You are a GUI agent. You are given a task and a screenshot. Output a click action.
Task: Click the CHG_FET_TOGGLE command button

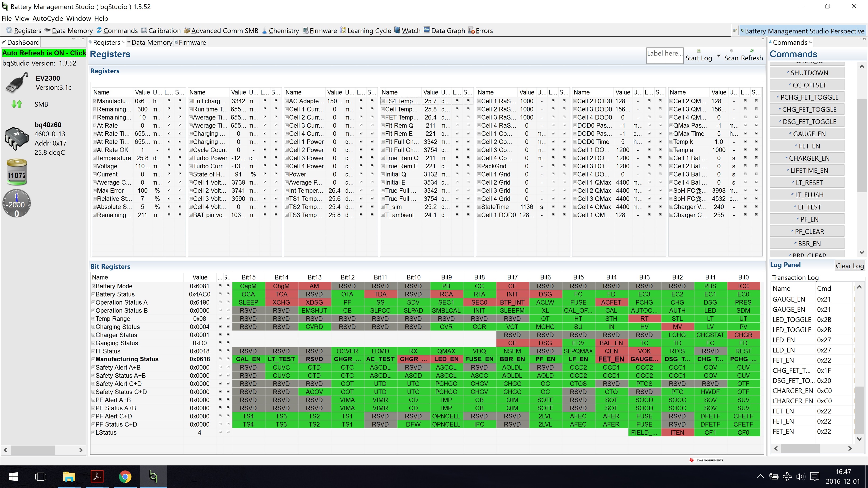pyautogui.click(x=807, y=110)
